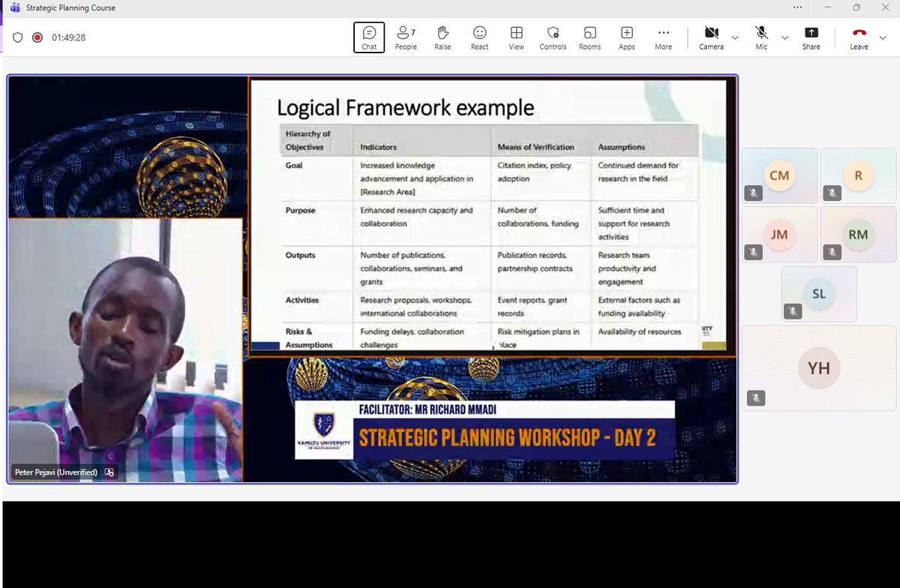
Task: Click the Outputs row label in table
Action: (x=300, y=255)
